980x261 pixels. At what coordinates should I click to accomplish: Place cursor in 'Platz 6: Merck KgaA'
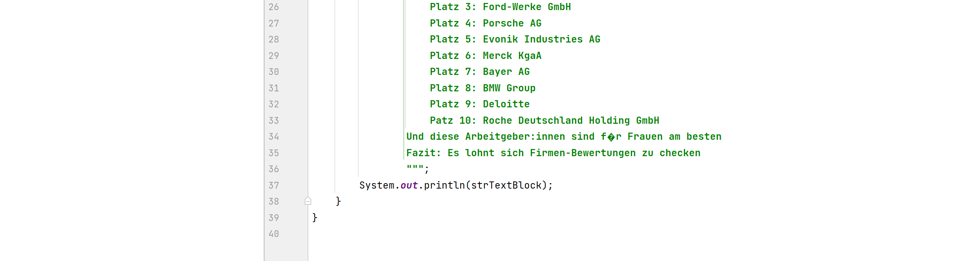485,56
